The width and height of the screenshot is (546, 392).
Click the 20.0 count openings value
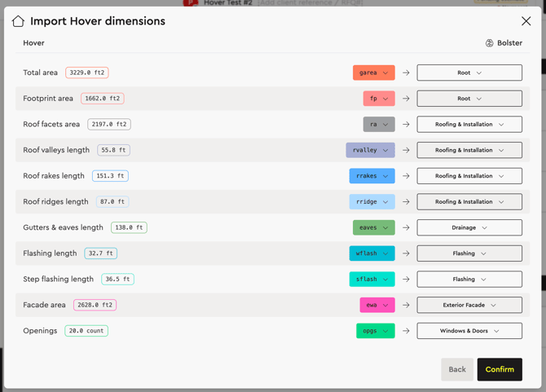click(x=86, y=331)
